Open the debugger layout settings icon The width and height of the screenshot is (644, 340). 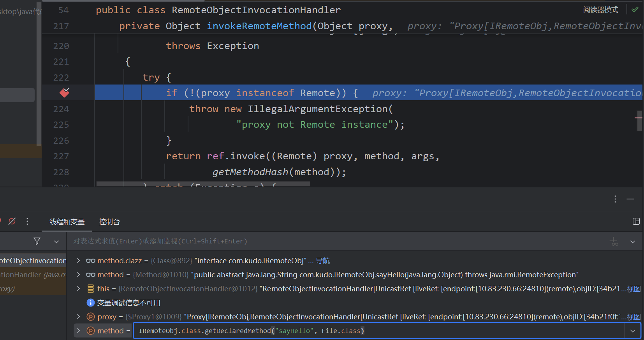[636, 221]
